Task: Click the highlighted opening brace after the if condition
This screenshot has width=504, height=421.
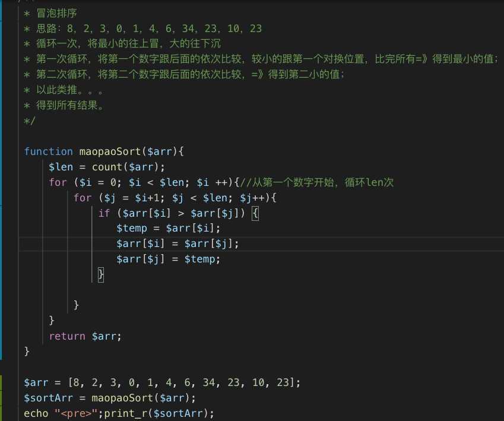Action: tap(255, 213)
